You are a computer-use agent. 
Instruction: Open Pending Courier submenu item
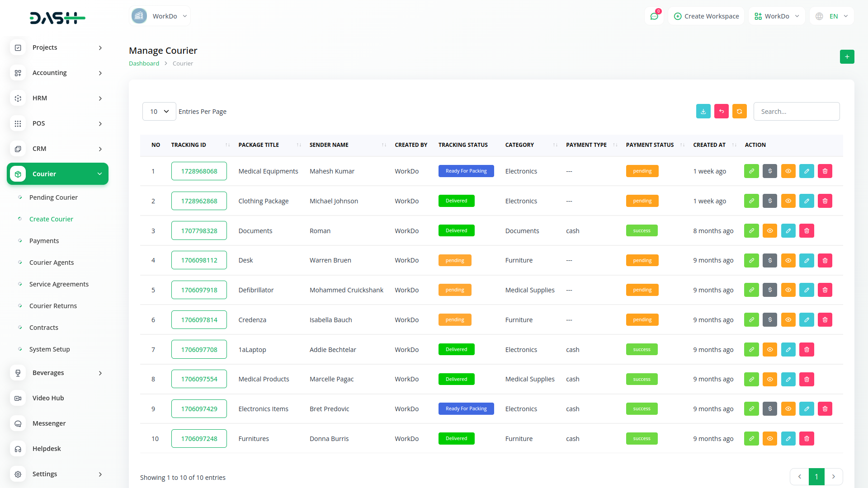(53, 197)
